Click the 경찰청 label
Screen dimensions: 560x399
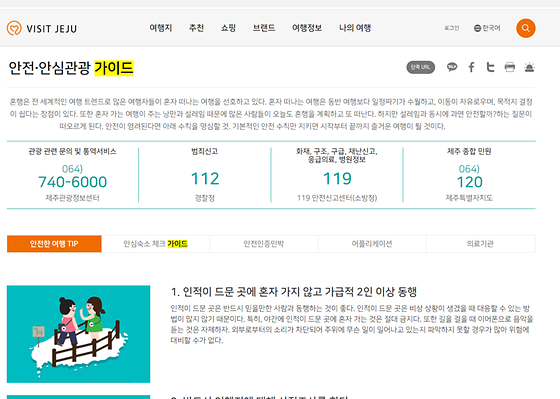click(205, 198)
